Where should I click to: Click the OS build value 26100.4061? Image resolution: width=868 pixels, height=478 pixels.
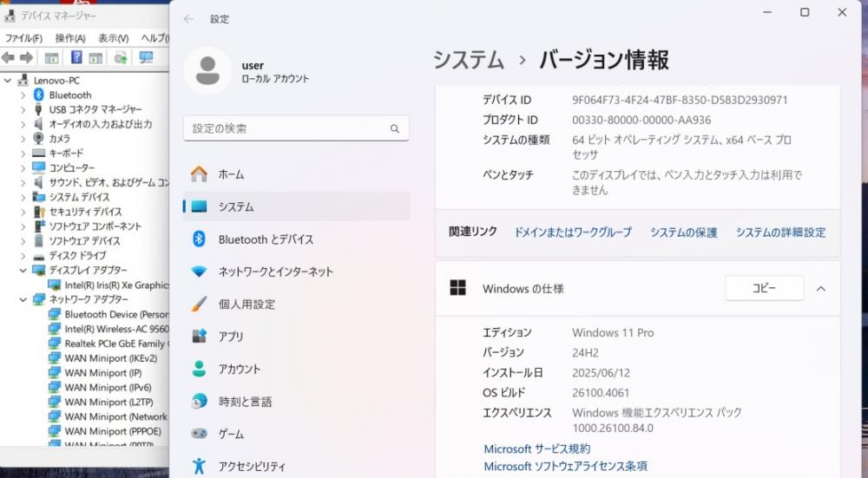tap(601, 393)
